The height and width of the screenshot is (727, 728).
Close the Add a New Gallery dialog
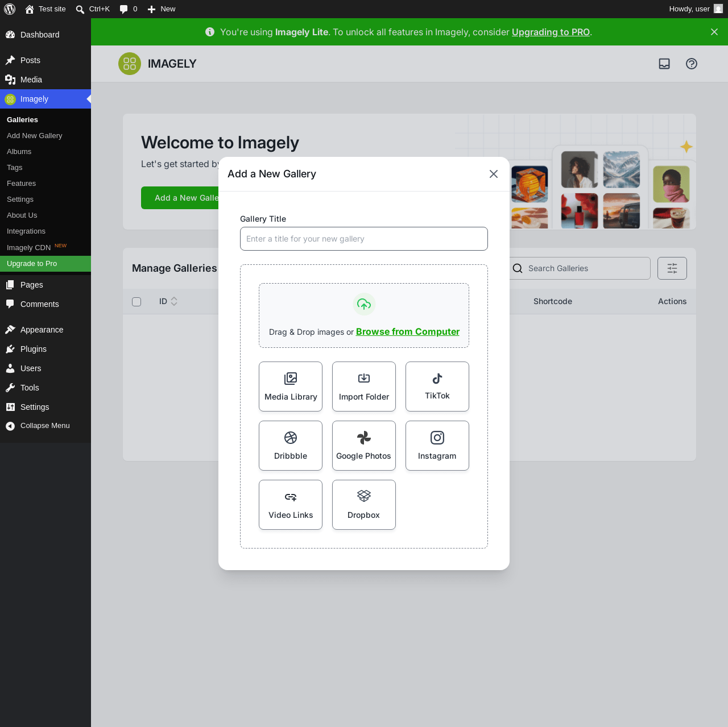pyautogui.click(x=494, y=174)
